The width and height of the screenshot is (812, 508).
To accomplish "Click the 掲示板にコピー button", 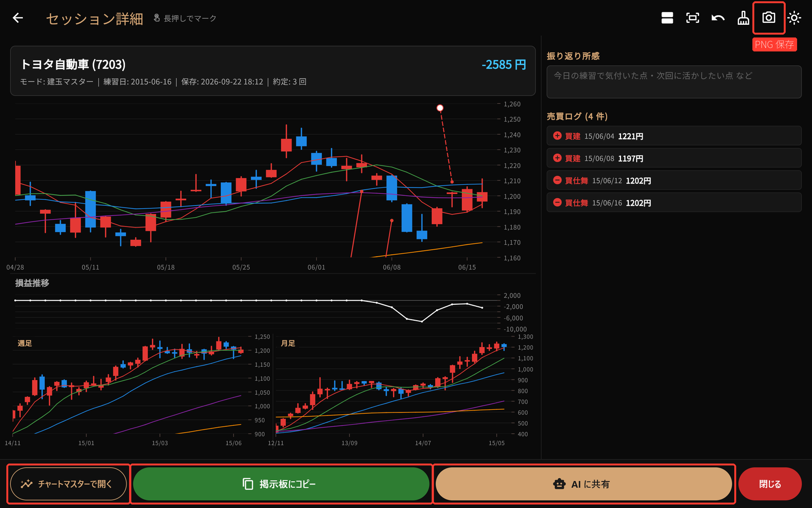I will tap(281, 484).
